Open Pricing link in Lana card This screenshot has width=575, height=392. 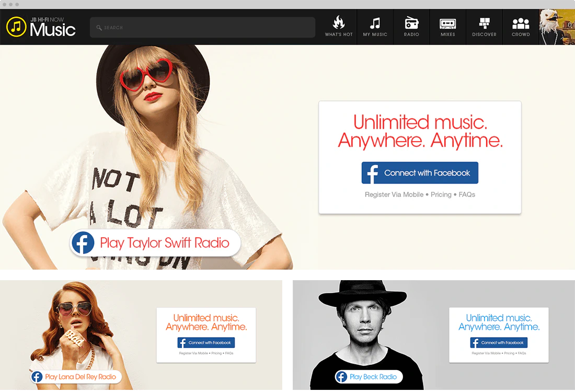[216, 353]
